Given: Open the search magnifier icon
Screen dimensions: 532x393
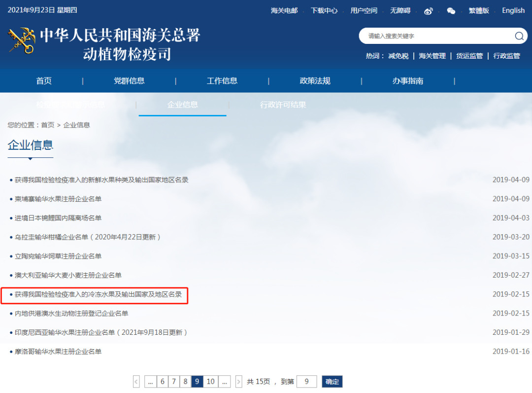Looking at the screenshot, I should point(519,36).
